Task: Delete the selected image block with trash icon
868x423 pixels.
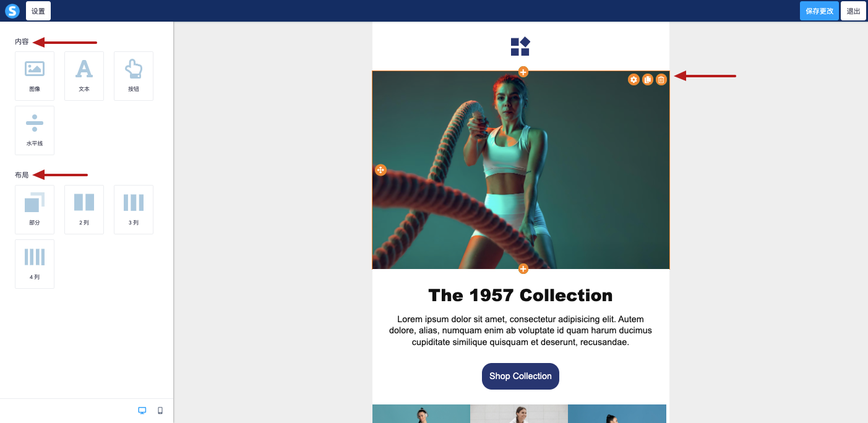Action: click(661, 79)
